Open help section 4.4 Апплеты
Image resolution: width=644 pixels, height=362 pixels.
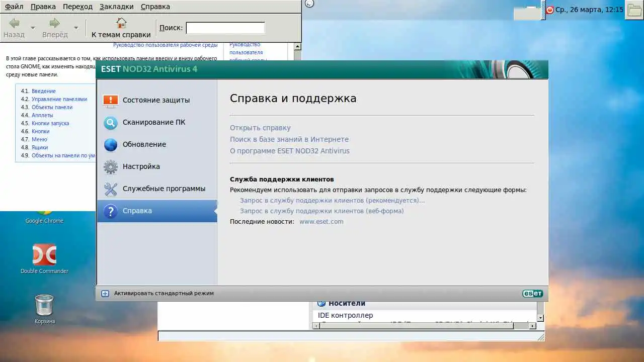[x=42, y=115]
